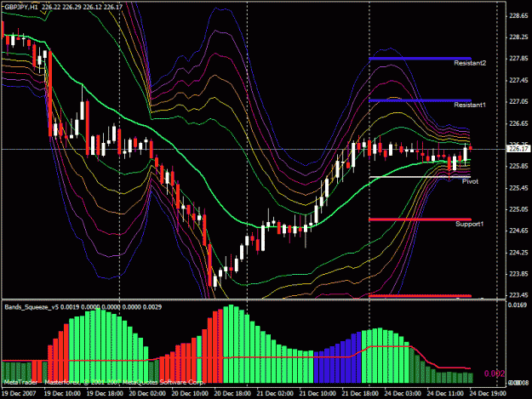Click the 24 Dec 03:00 time label
This screenshot has width=532, height=399.
coord(403,394)
